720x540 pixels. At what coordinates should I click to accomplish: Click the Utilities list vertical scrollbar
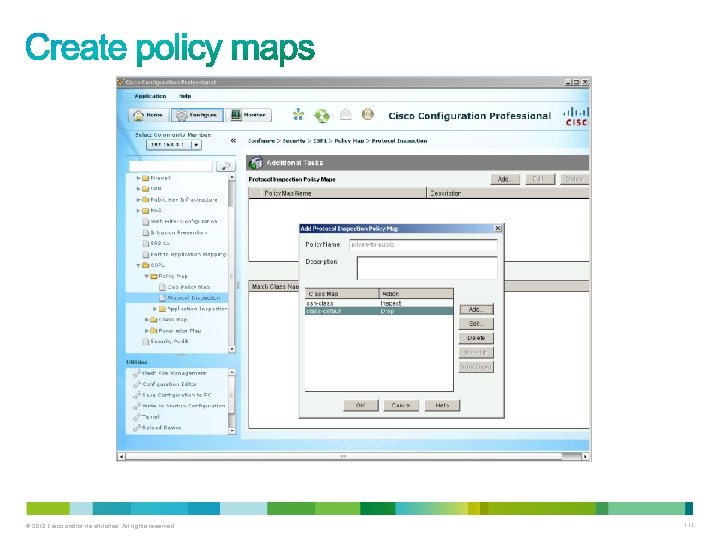[x=232, y=402]
